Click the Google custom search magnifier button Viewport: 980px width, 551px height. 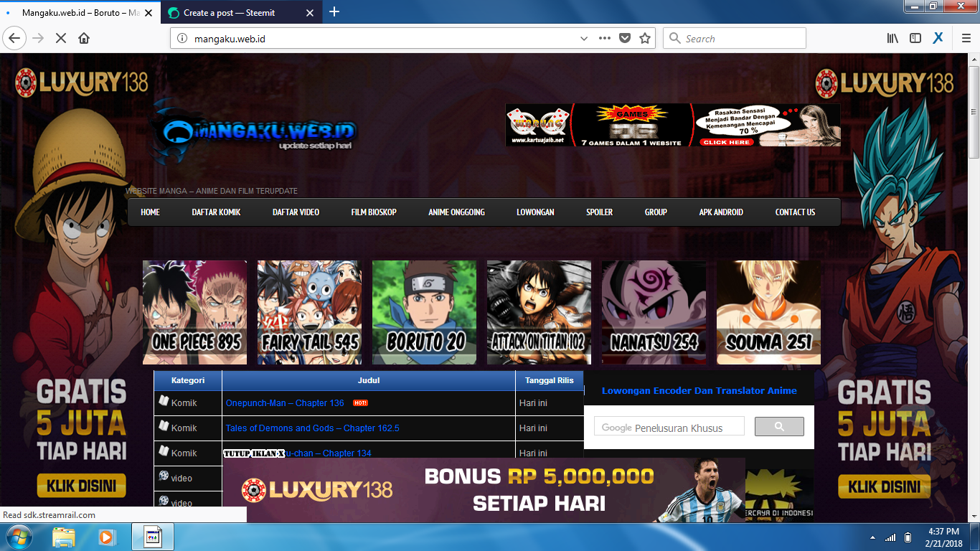(x=779, y=427)
